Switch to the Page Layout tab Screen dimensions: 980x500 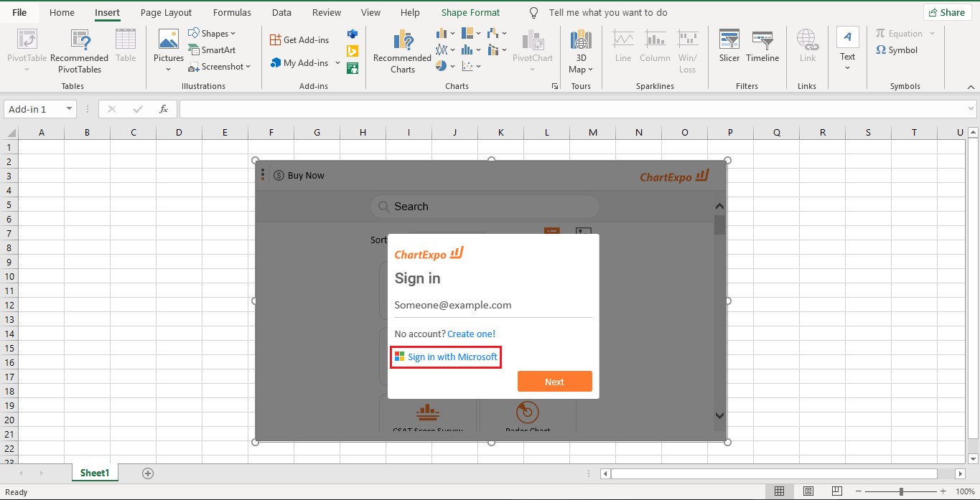166,12
